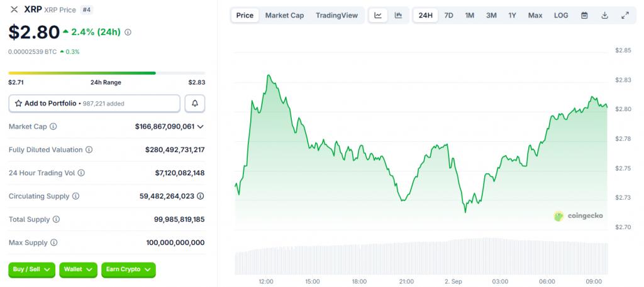Click the price alert bell icon
644x287 pixels.
tap(195, 103)
